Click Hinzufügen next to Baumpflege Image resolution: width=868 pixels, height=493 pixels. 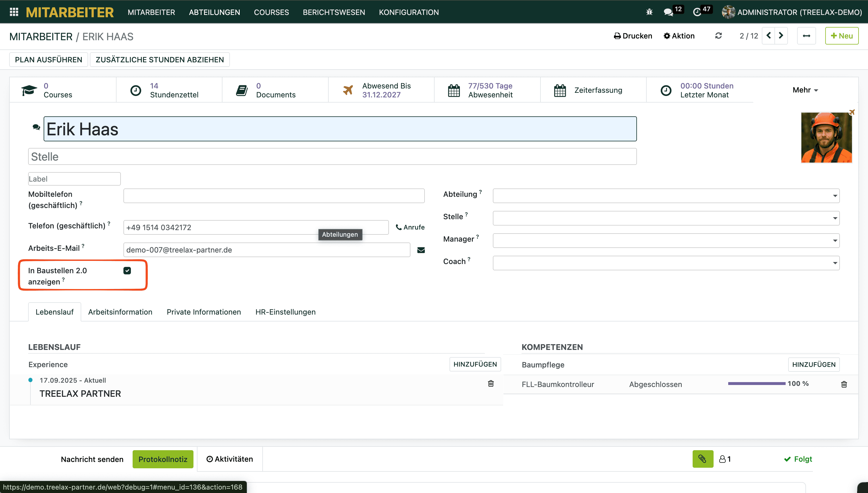click(x=813, y=364)
